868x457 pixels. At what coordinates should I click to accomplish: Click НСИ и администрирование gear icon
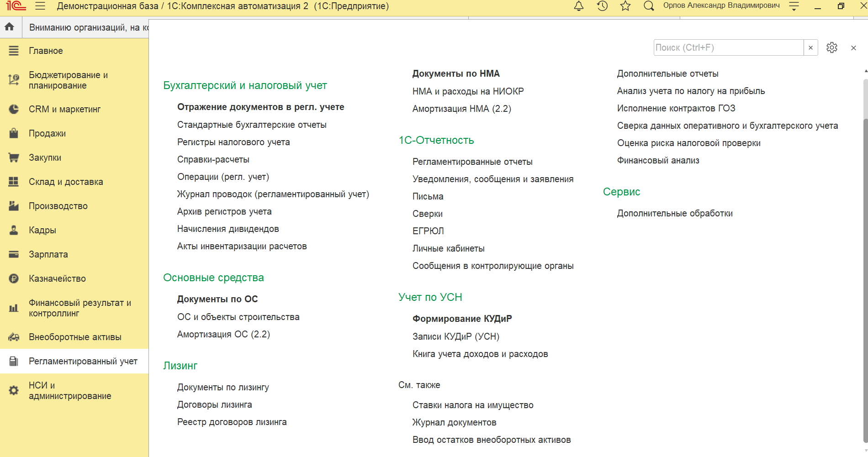pos(14,390)
